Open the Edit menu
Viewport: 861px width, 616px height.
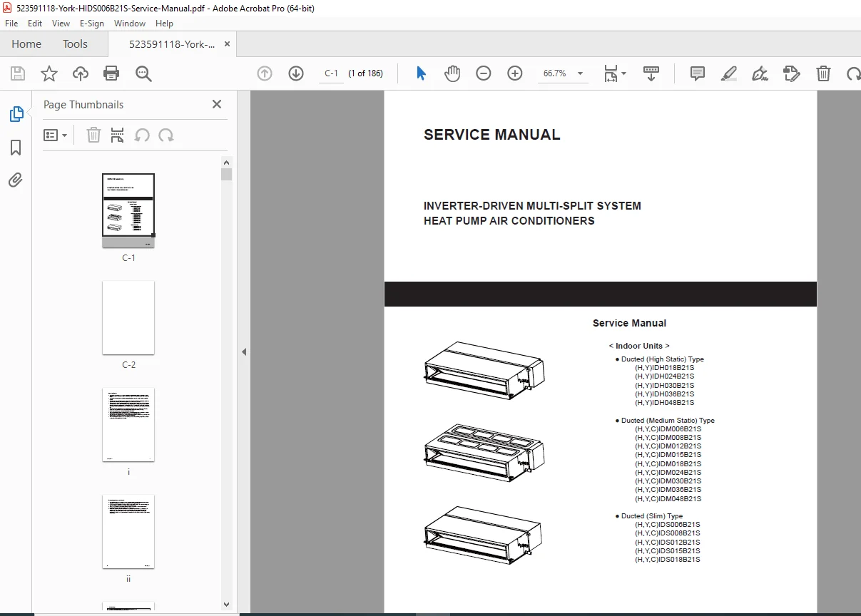click(x=34, y=24)
